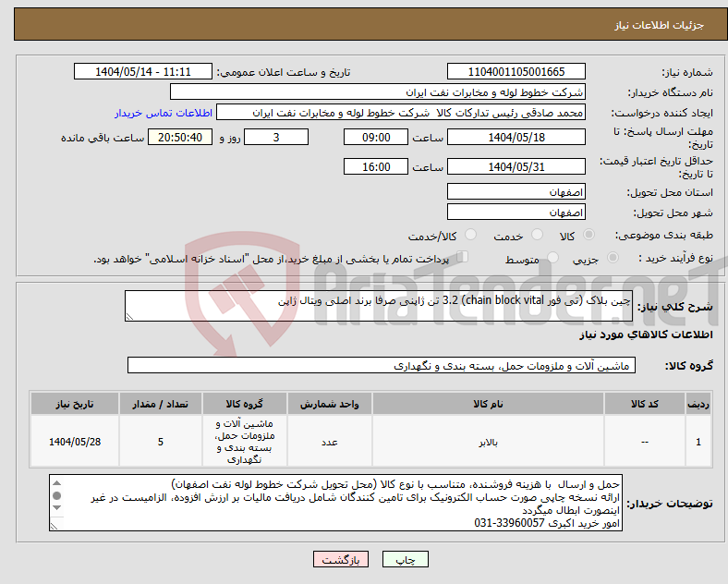Click the response deadline time 09:00
This screenshot has height=584, width=728.
click(x=376, y=138)
